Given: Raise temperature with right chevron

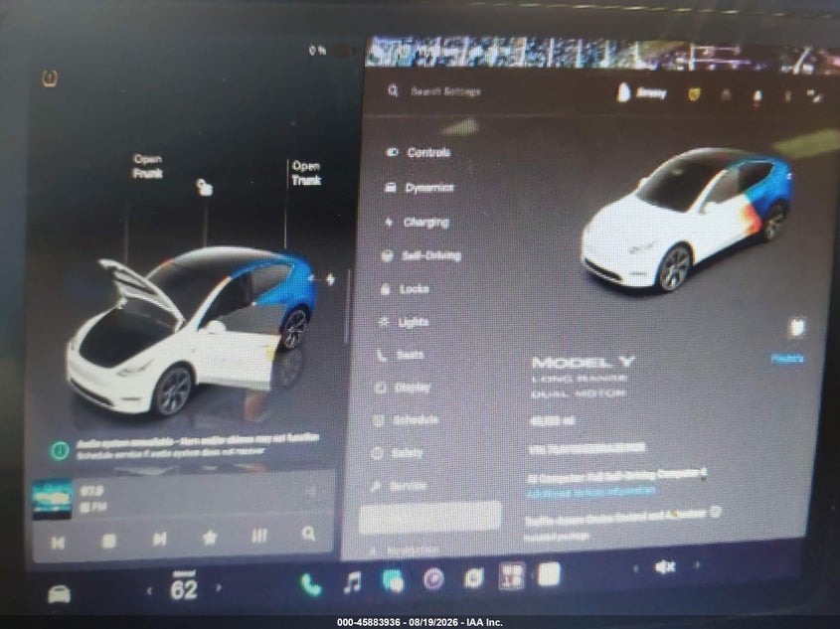Looking at the screenshot, I should point(219,587).
